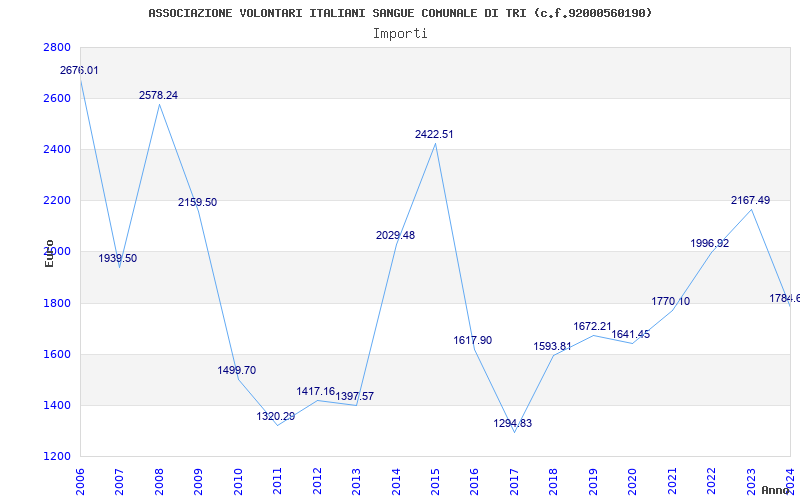Click x-axis year label 2019
Screen dimensions: 800x500
coord(593,482)
